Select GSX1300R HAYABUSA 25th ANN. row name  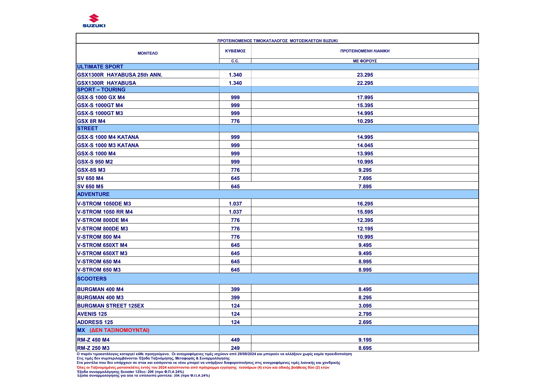120,75
